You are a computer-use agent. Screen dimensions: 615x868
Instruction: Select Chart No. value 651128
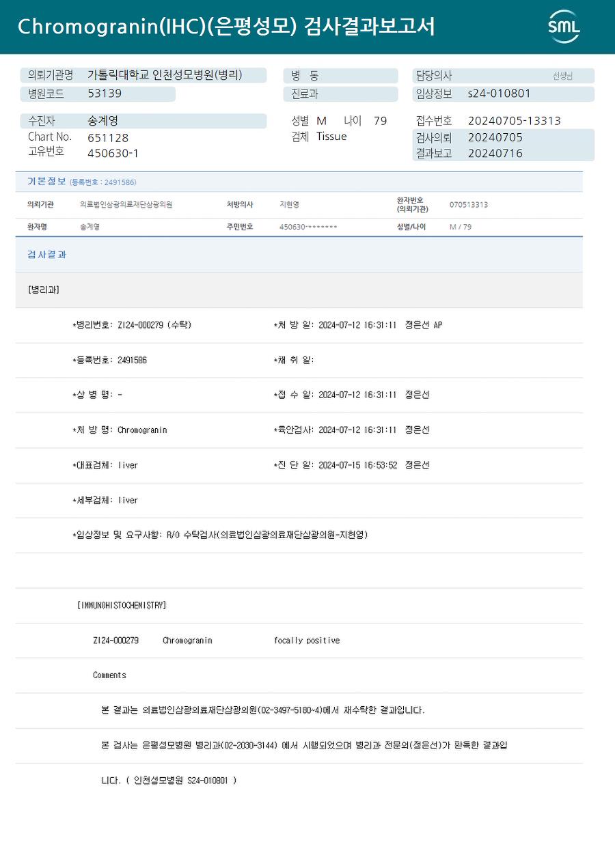click(108, 137)
